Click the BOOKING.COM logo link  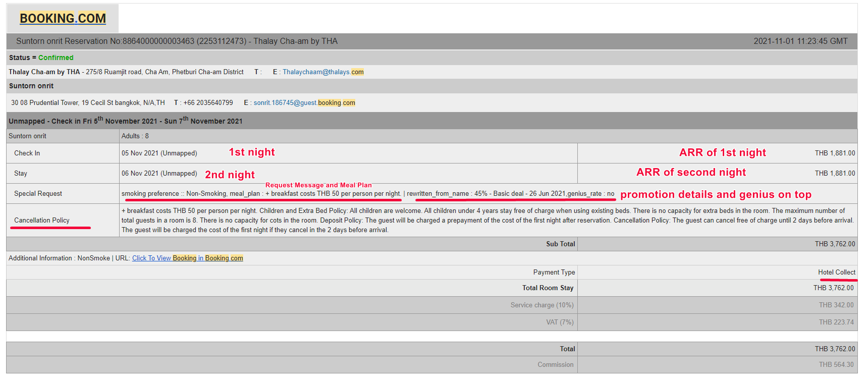point(63,18)
